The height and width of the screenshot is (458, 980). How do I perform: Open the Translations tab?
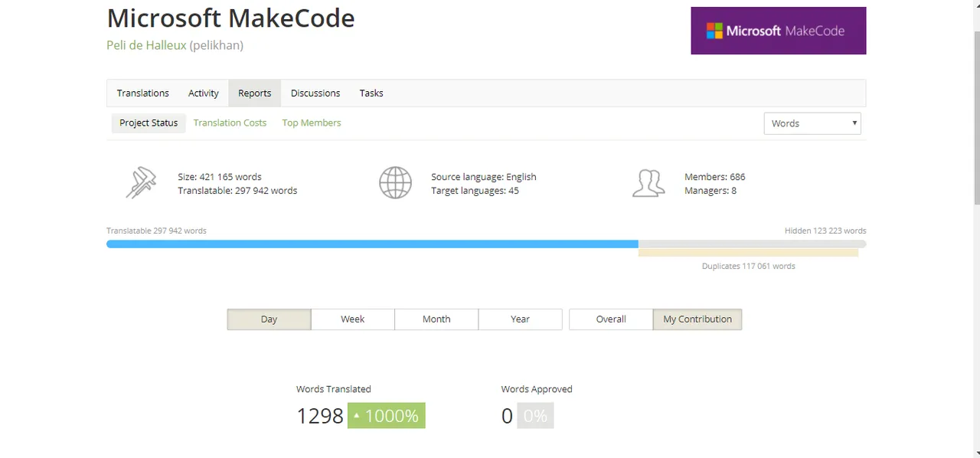[x=142, y=93]
